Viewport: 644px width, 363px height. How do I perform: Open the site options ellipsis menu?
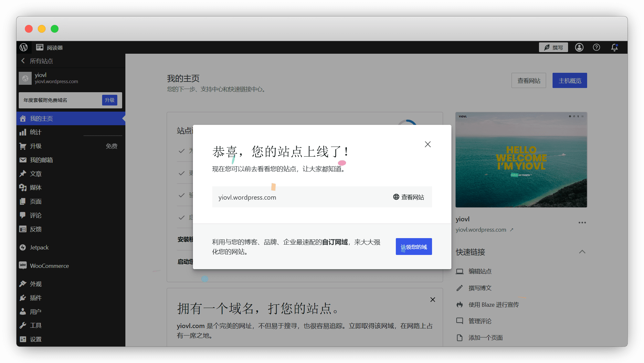pyautogui.click(x=582, y=223)
